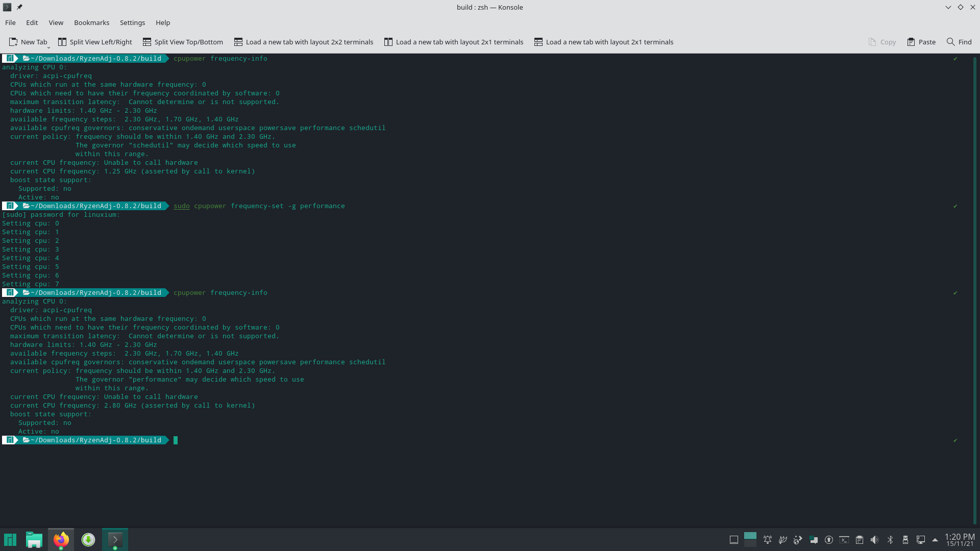
Task: Click 'current CPU frequency: 2.80 GHz' line
Action: coord(132,405)
